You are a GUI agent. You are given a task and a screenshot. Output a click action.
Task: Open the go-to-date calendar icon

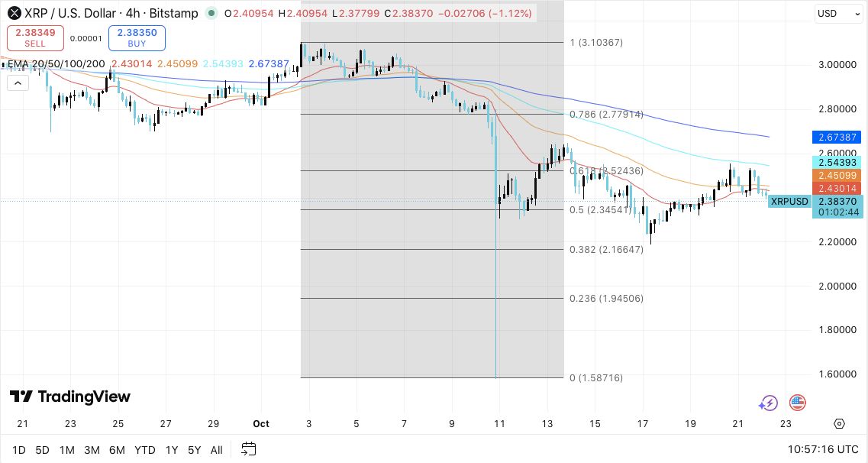[249, 449]
